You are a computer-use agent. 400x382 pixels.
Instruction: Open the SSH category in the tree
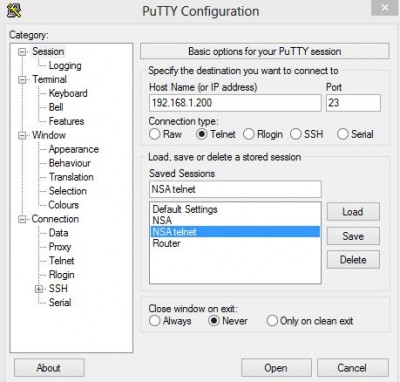coord(58,289)
